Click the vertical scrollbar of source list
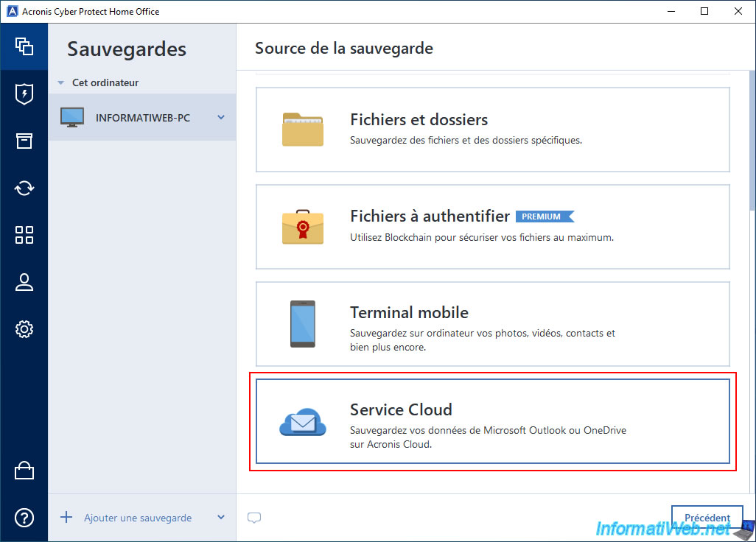The image size is (756, 542). [x=752, y=140]
